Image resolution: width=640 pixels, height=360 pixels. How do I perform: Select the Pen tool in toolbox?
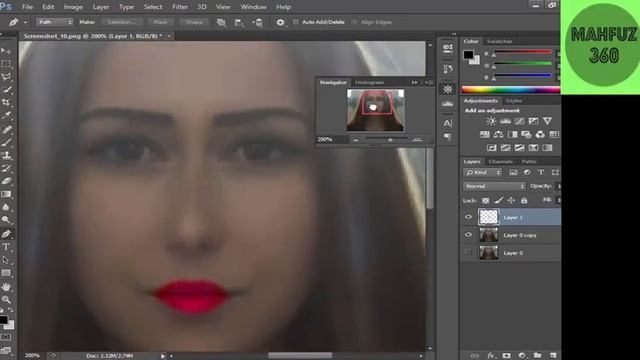point(6,234)
